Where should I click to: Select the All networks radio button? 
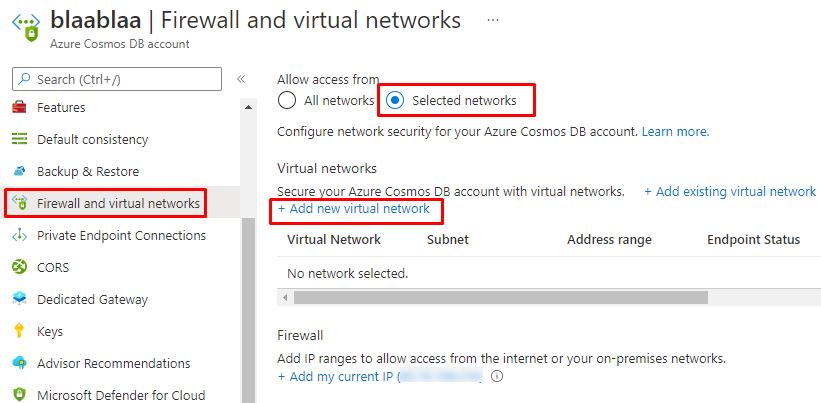[x=287, y=100]
